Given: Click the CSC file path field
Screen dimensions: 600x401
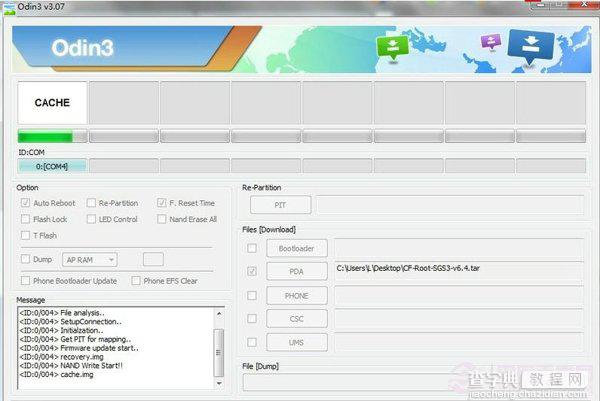Looking at the screenshot, I should coord(459,318).
